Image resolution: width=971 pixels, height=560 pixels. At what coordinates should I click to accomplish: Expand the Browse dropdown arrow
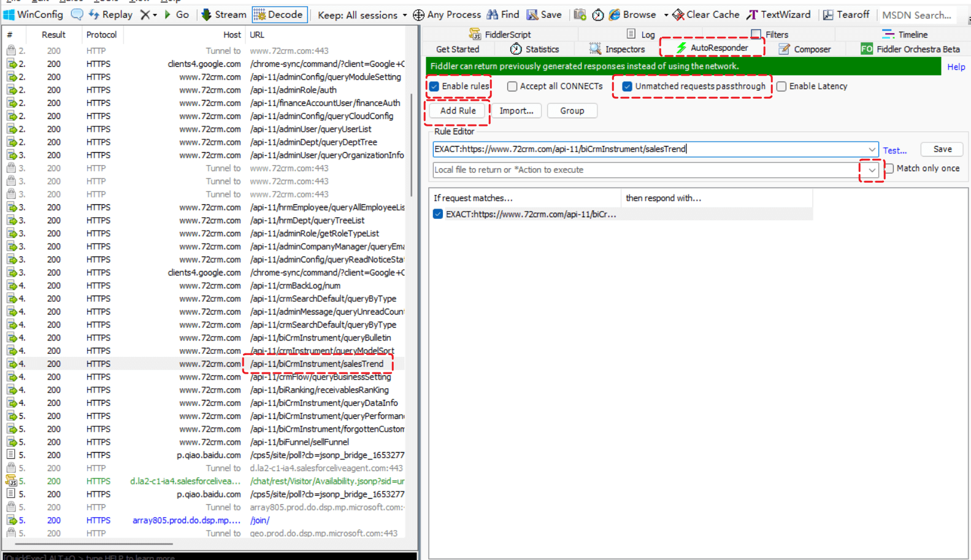(x=666, y=15)
